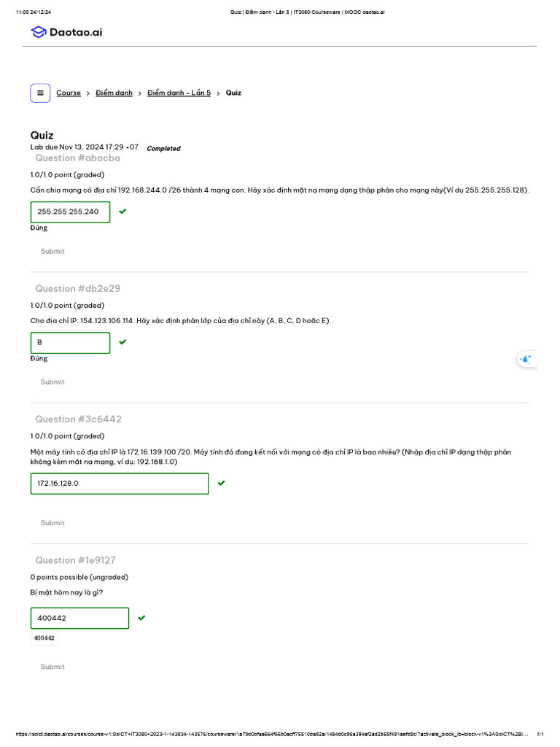Click the chevron after Course breadcrumb
560x747 pixels.
tap(88, 93)
